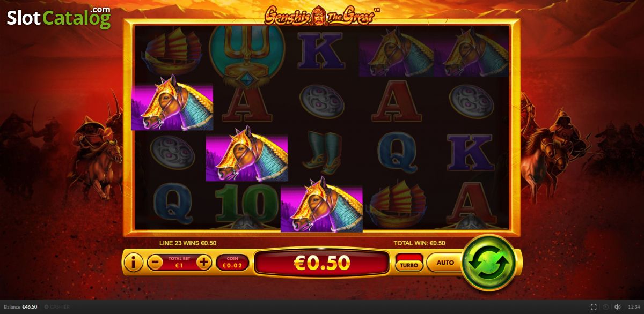
Task: Open the Coin value selector
Action: 232,263
